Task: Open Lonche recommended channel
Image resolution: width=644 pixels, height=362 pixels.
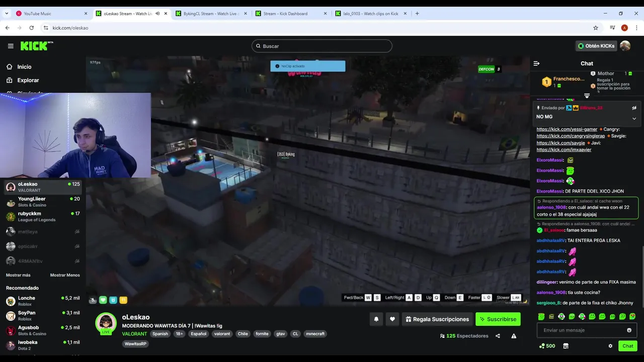Action: pos(43,301)
